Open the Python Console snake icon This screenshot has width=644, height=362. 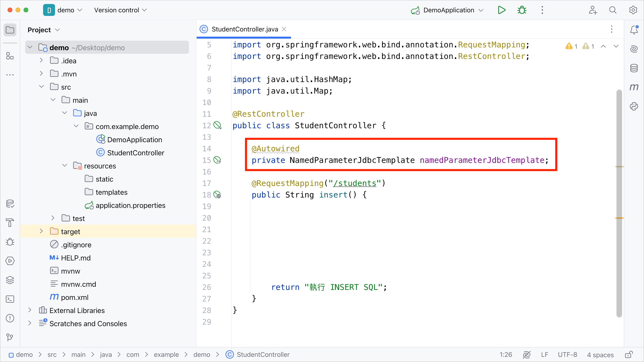(x=634, y=106)
